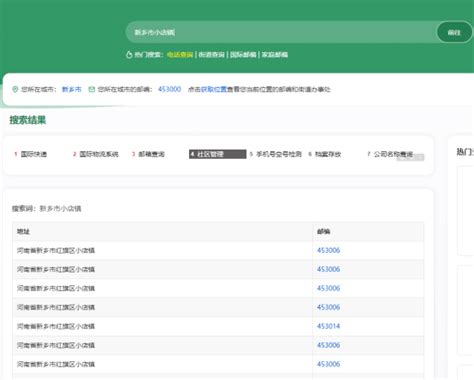Open the last hot-search link after 国际邮编
474x380 pixels.
[275, 55]
